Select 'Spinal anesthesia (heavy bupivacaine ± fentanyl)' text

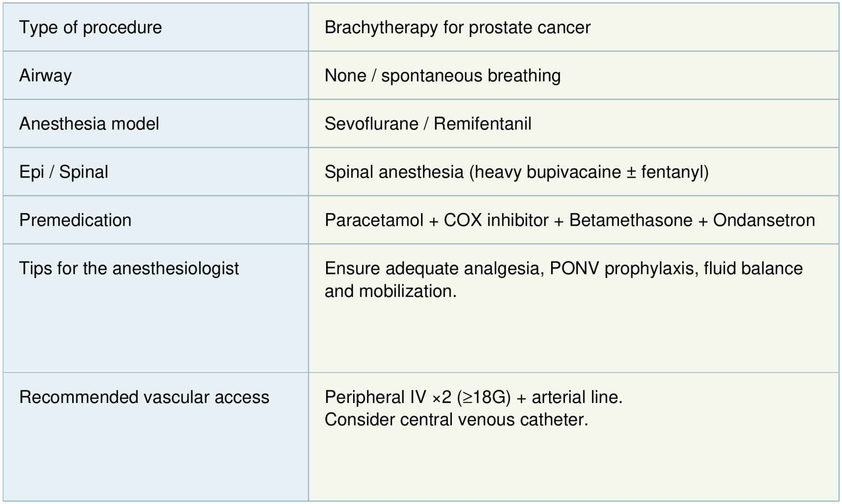point(516,172)
